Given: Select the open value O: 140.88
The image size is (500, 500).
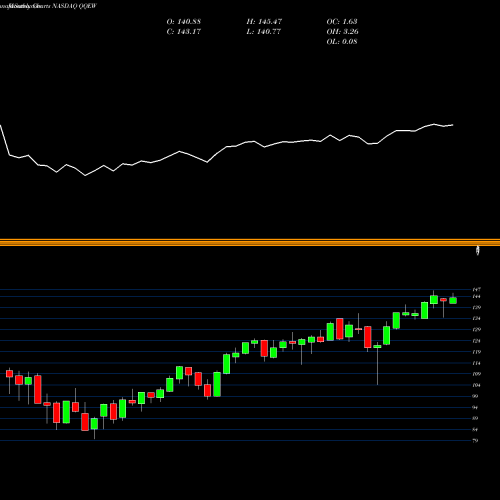Looking at the screenshot, I should tap(184, 22).
